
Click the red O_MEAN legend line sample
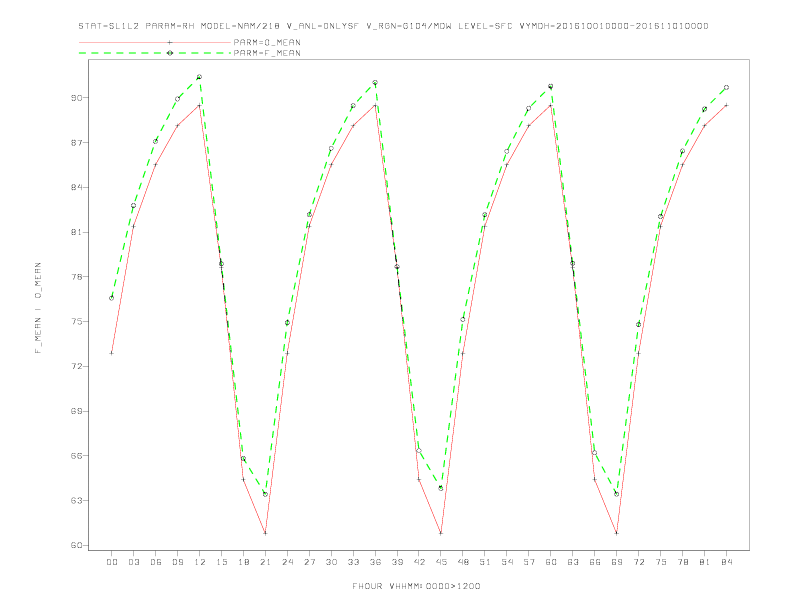[x=155, y=42]
